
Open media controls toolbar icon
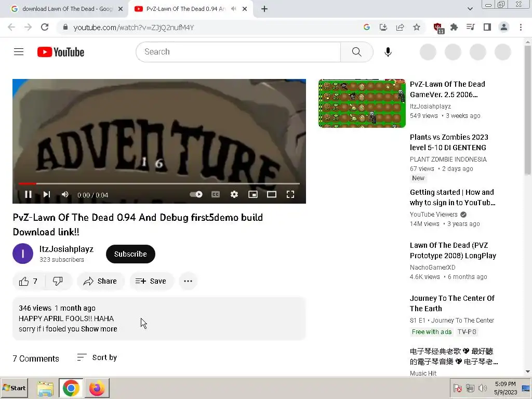[x=471, y=27]
